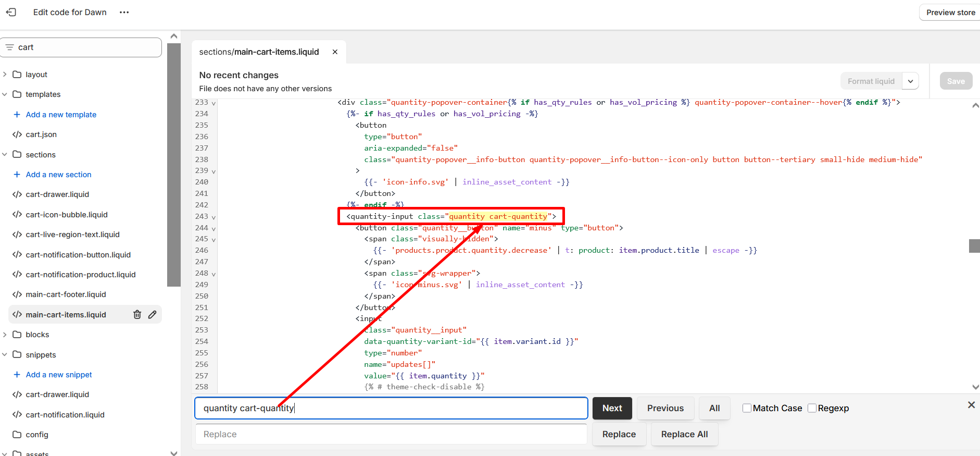Click the Format liquid button

pos(871,81)
